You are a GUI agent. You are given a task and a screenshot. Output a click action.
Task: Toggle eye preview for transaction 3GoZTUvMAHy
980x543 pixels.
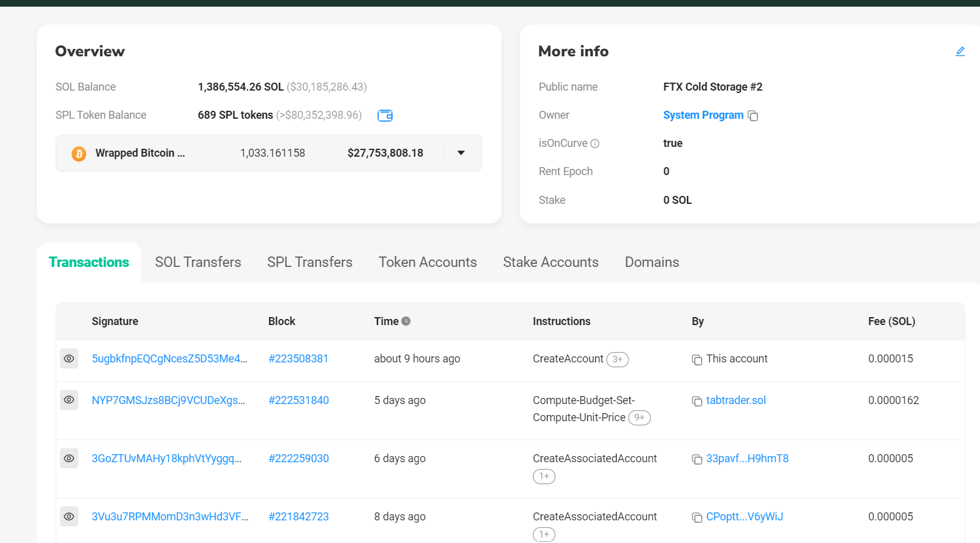coord(69,459)
